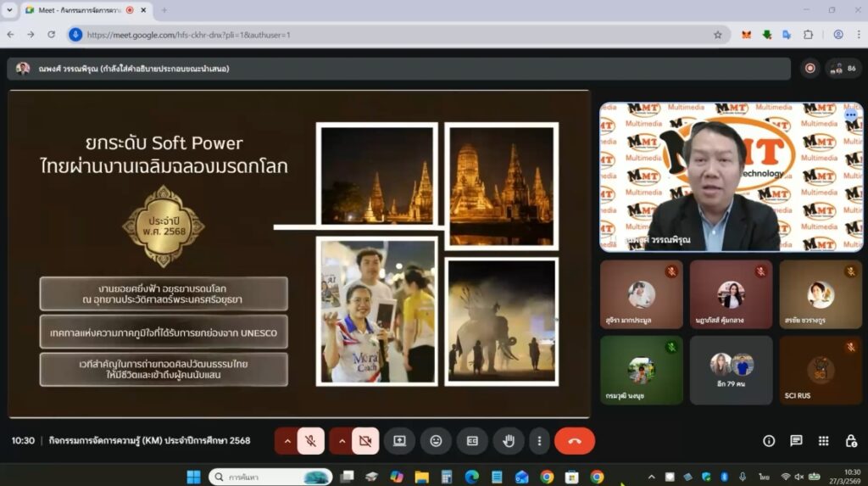
Task: Turn on closed captions
Action: coord(472,441)
